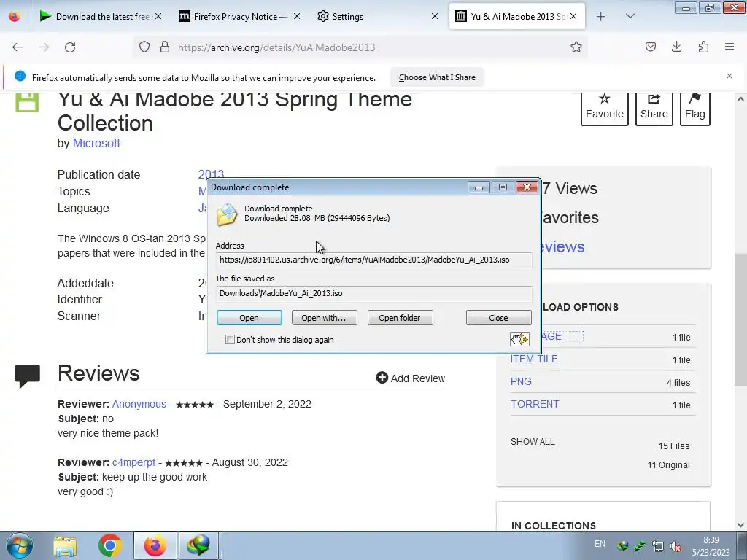Click the folder icon in download dialog
Image resolution: width=747 pixels, height=560 pixels.
click(x=227, y=214)
